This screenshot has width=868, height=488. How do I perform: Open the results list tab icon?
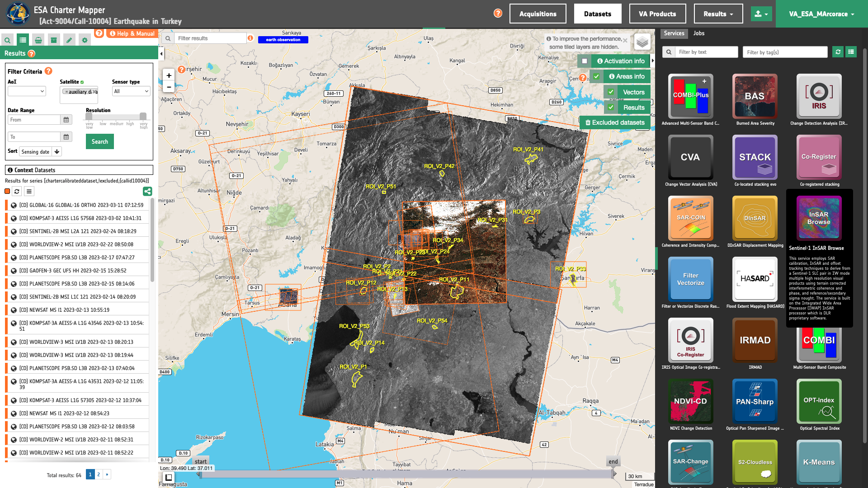pyautogui.click(x=23, y=40)
